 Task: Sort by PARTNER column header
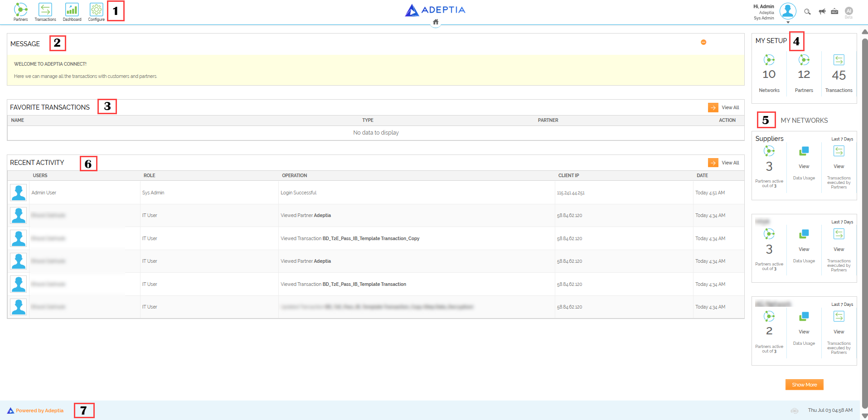pos(548,120)
